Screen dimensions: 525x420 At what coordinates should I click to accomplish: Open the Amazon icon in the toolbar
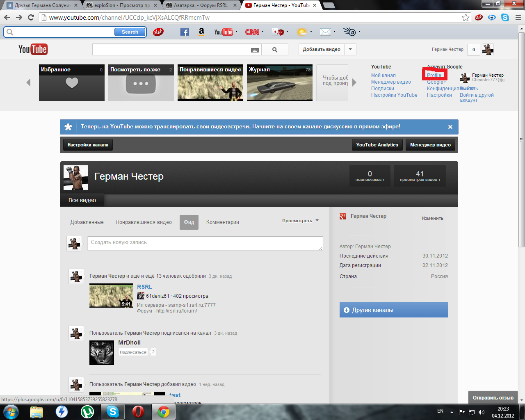point(201,32)
